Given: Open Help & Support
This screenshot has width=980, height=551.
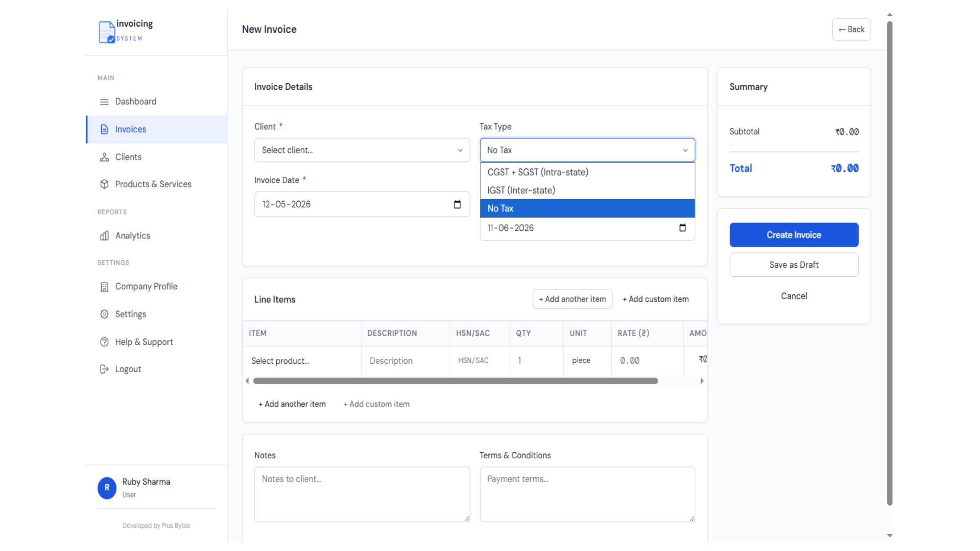Looking at the screenshot, I should (144, 342).
